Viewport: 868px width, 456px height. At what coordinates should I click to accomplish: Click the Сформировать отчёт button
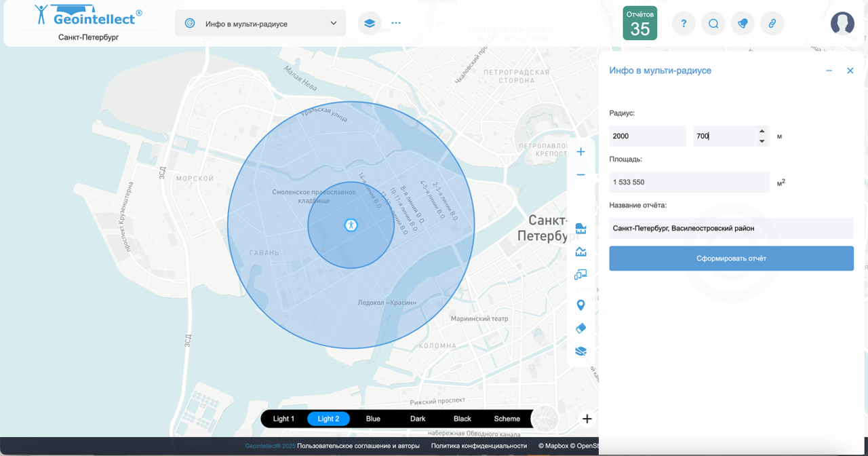[731, 259]
